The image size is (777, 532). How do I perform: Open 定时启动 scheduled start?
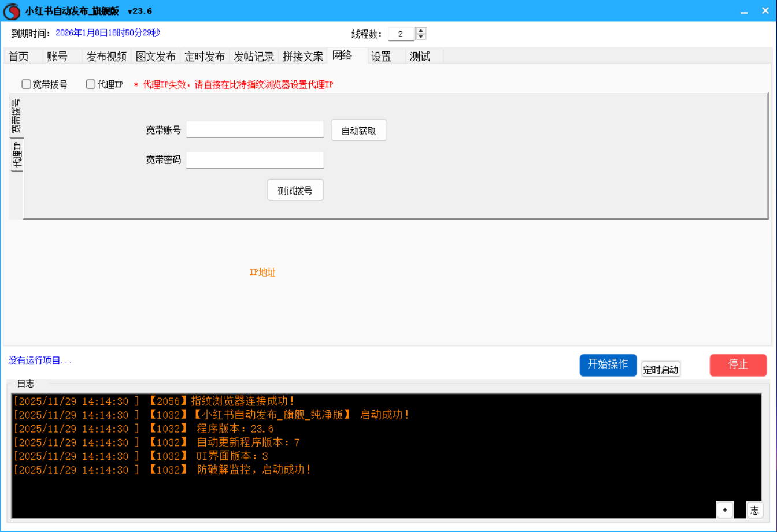coord(660,370)
